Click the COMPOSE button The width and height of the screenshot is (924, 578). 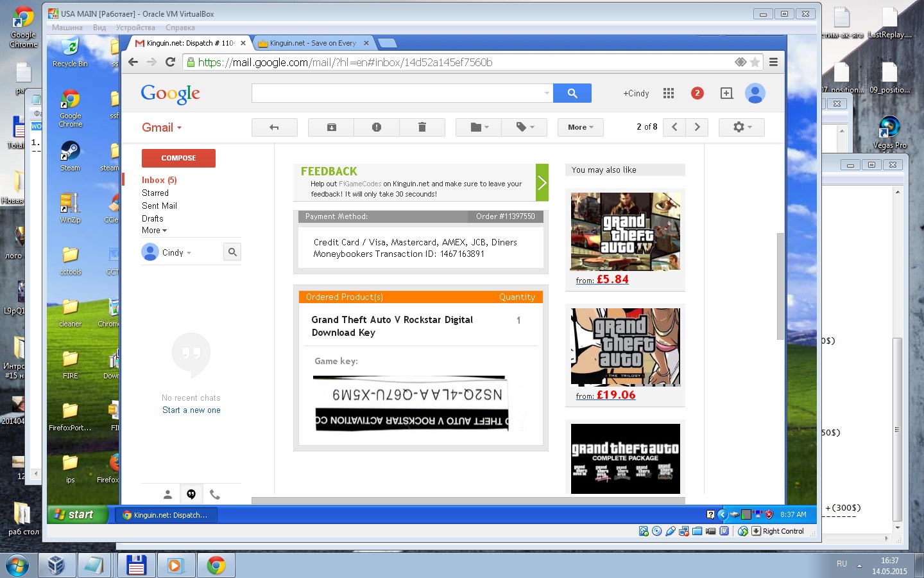tap(178, 158)
